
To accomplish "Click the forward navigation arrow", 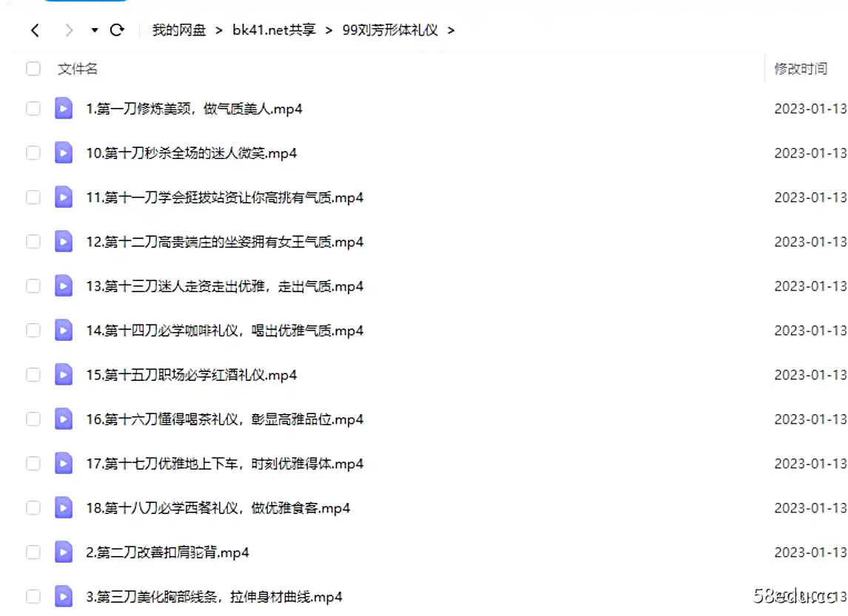I will pos(67,30).
